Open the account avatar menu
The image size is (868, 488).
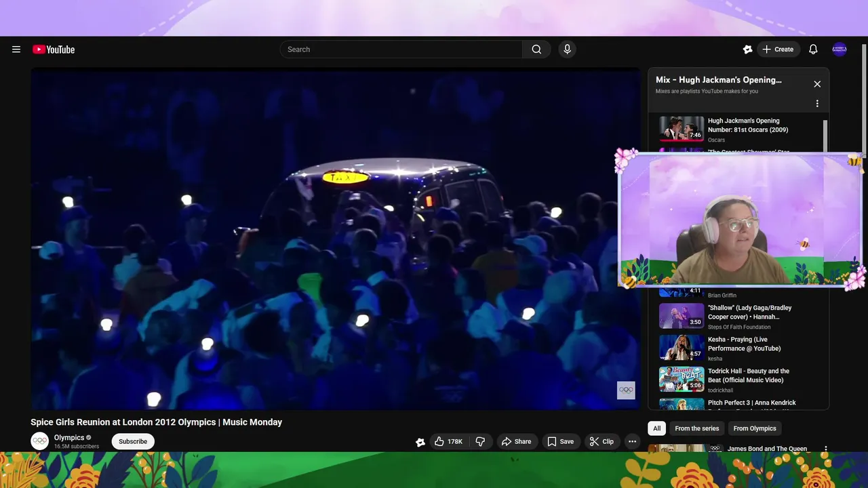click(840, 49)
